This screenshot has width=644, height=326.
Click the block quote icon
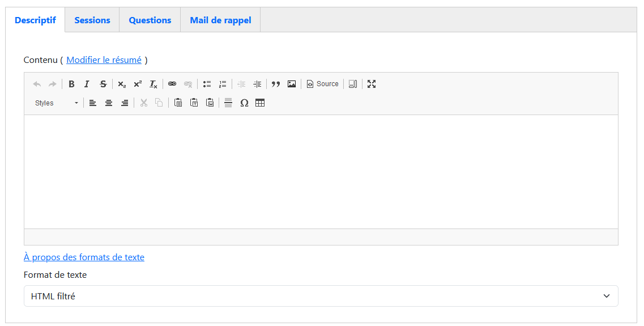[x=276, y=84]
